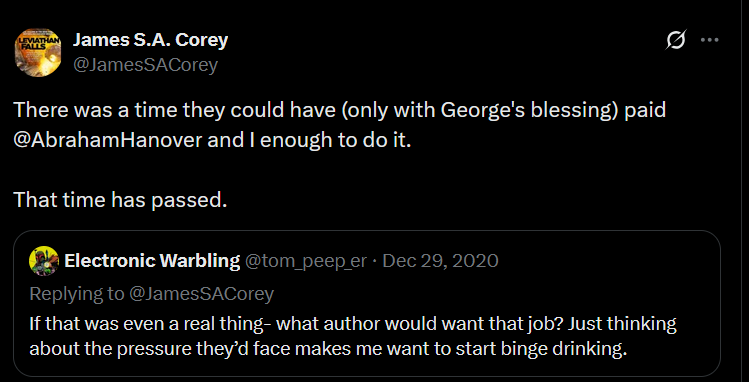Click the dot separator before Dec 29

point(375,261)
